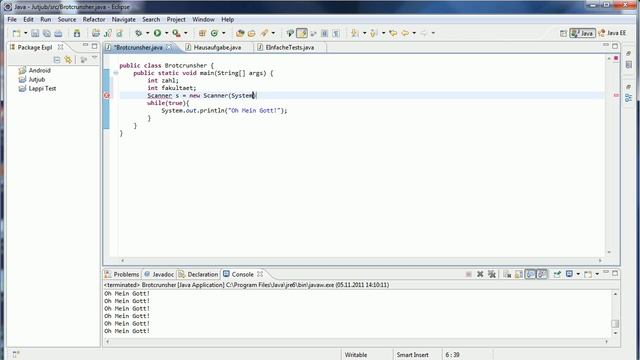Click the error marker on line 6
640x360 pixels.
(x=107, y=96)
